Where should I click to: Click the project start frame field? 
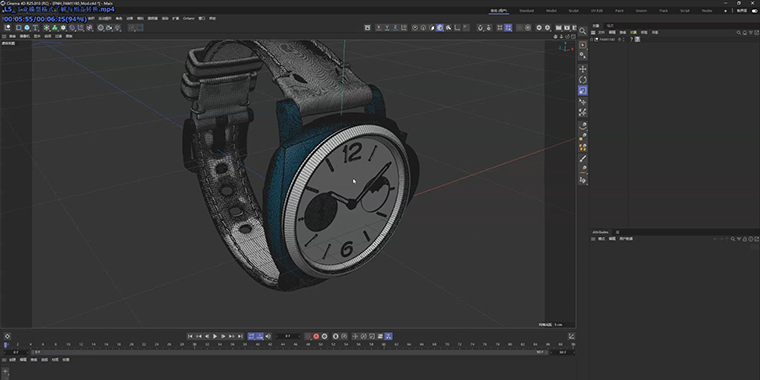(16, 352)
